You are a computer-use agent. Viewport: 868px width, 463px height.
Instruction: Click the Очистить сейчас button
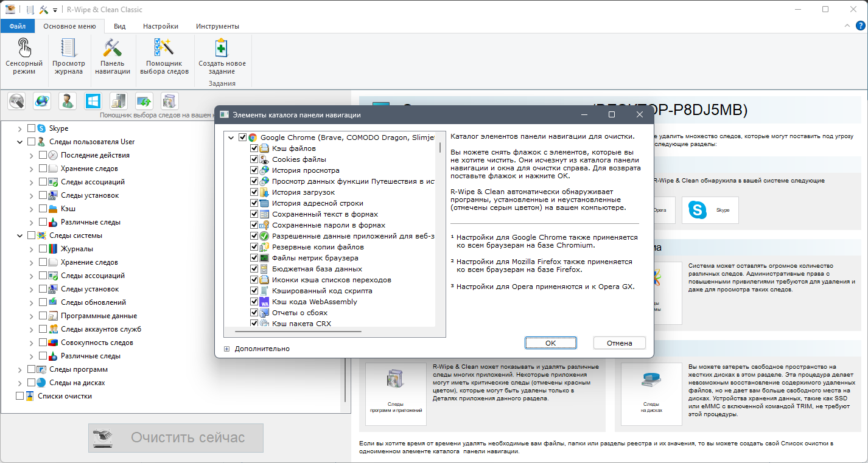(x=176, y=437)
